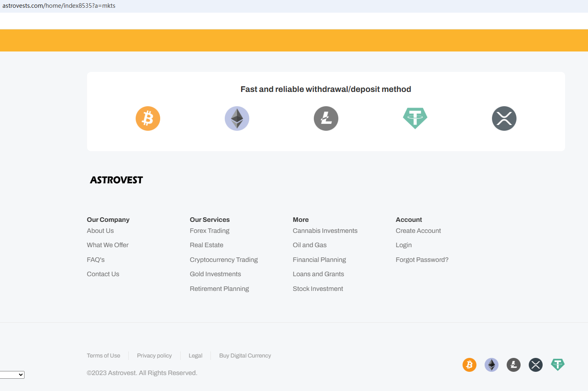Open Buy Digital Currency link
This screenshot has height=391, width=588.
(245, 356)
